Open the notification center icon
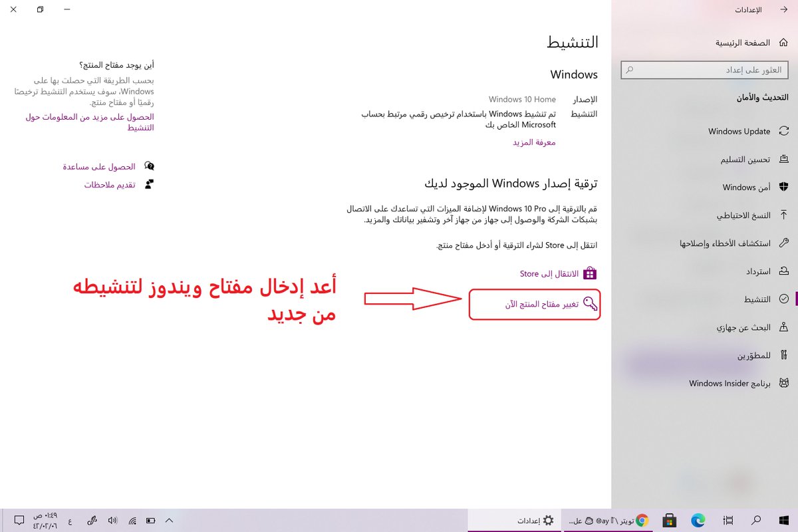The width and height of the screenshot is (798, 532). (19, 520)
